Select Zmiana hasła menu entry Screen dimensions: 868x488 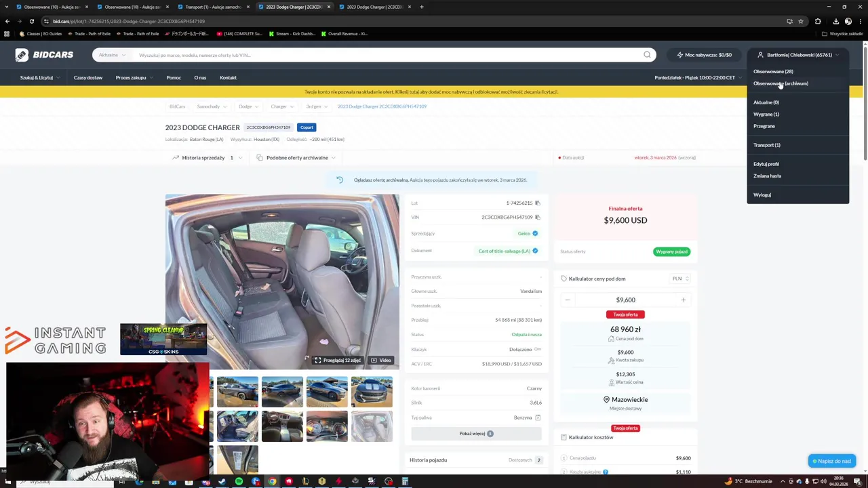coord(767,176)
